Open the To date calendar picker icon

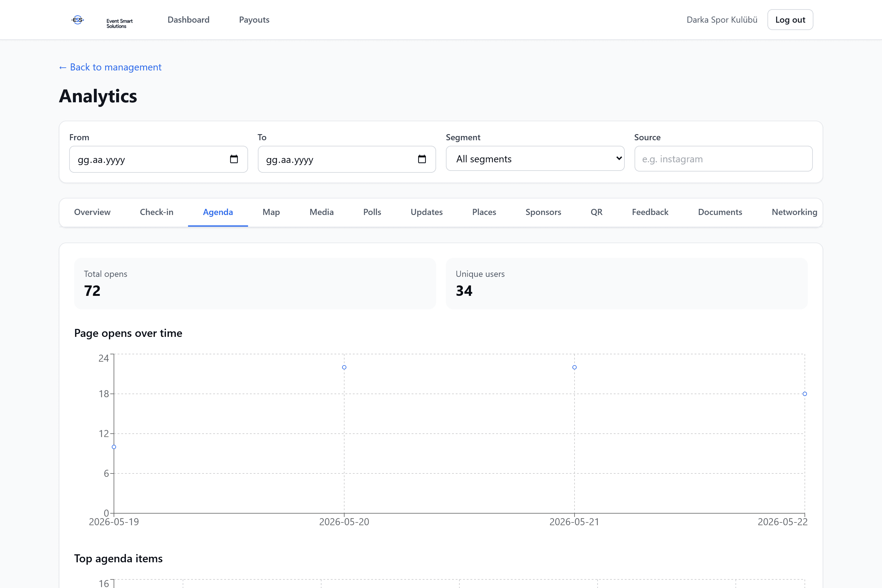422,159
